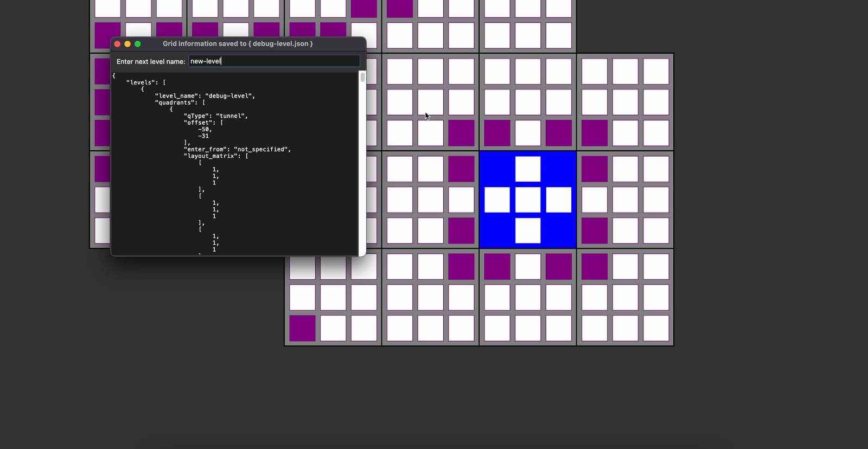Click the "qType": "tunnel" line in JSON
Screen dimensions: 868x449
pos(215,116)
